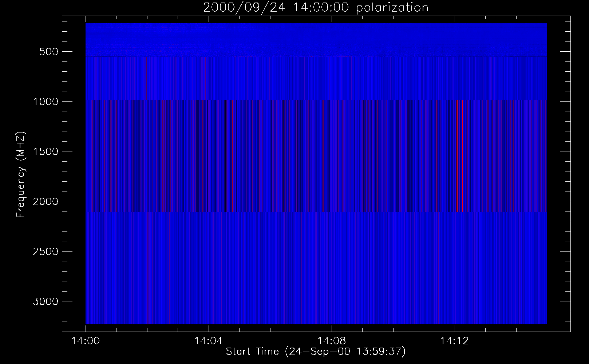Click the 14:00 time tick label

(x=86, y=341)
